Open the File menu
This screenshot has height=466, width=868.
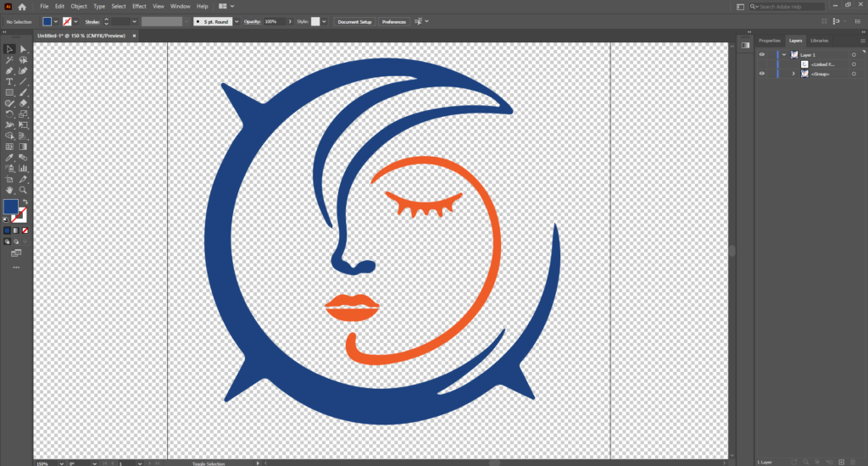[44, 7]
